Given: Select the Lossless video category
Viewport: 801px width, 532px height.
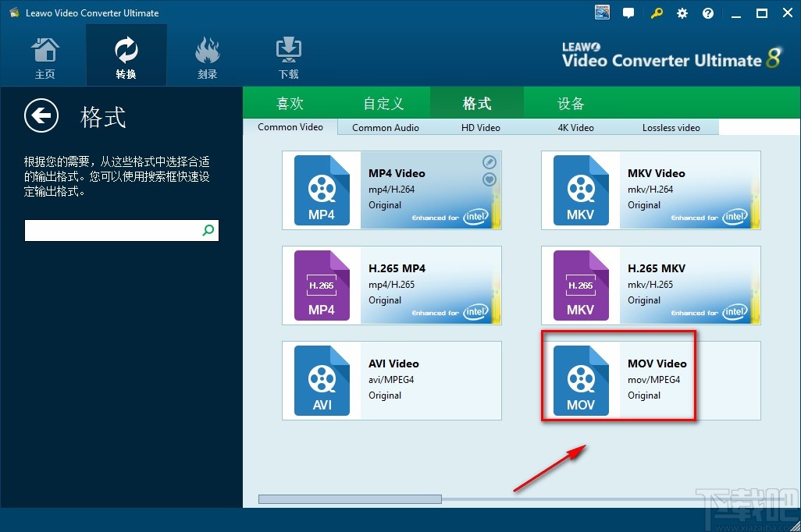Looking at the screenshot, I should pos(671,127).
